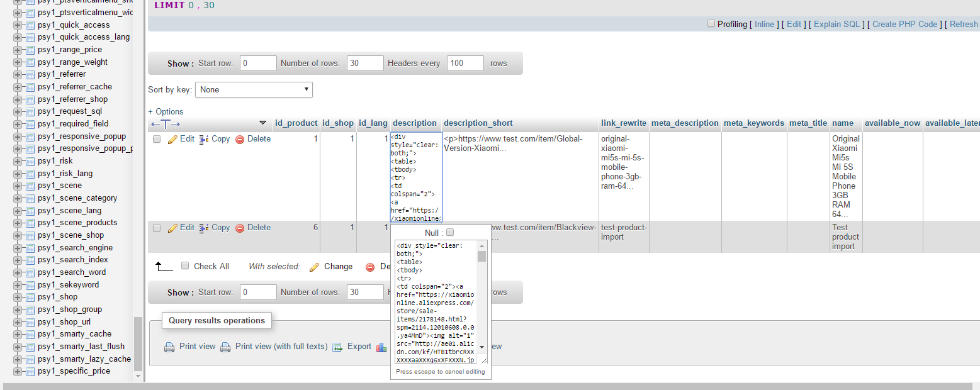Image resolution: width=980 pixels, height=390 pixels.
Task: Open the + Options link
Action: [166, 112]
